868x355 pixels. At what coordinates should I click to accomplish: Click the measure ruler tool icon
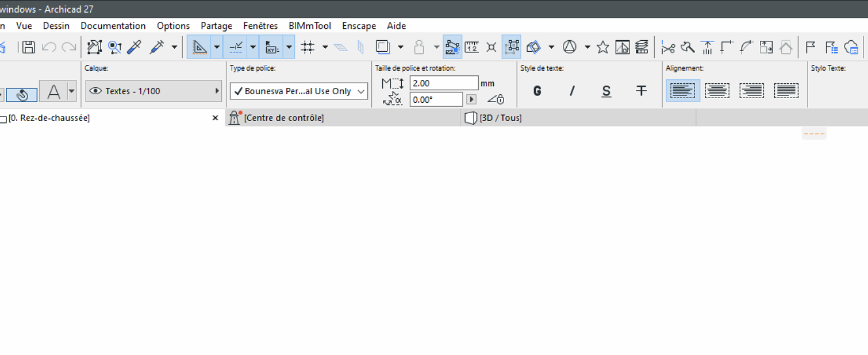click(472, 47)
